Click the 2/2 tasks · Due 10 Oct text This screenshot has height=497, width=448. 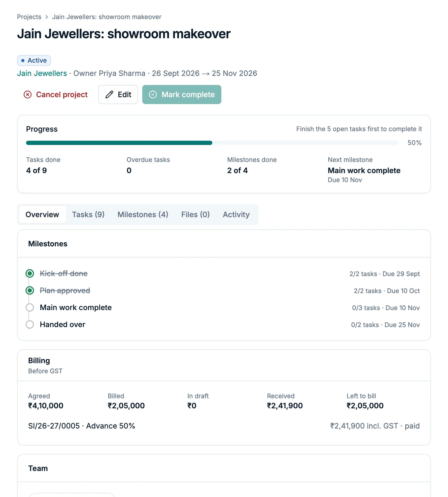(x=387, y=291)
